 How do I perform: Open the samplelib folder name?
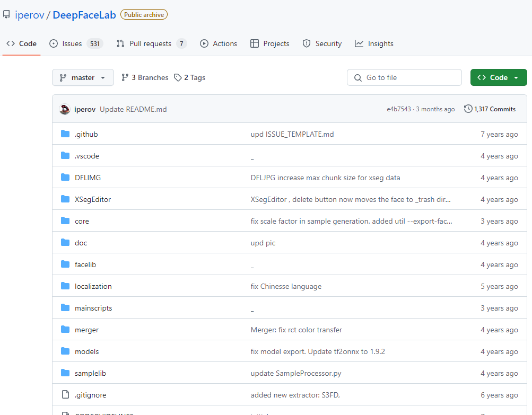90,373
